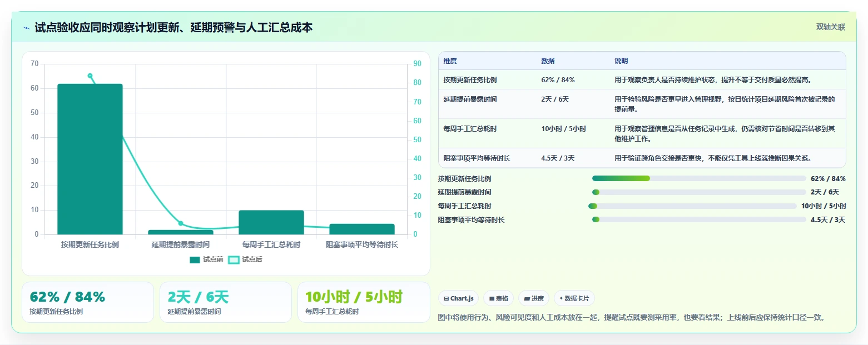Click the 每周手工汇总耗时 x-axis label
The image size is (868, 345).
271,244
